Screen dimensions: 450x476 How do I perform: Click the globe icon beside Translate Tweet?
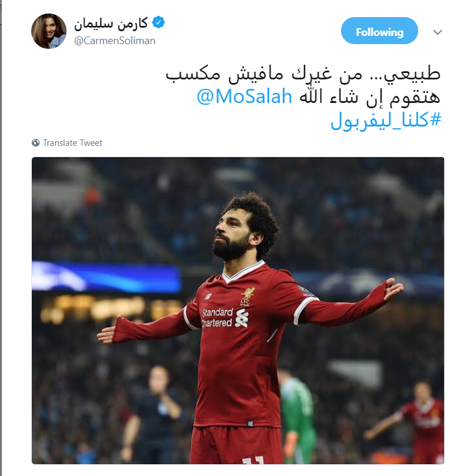[35, 142]
